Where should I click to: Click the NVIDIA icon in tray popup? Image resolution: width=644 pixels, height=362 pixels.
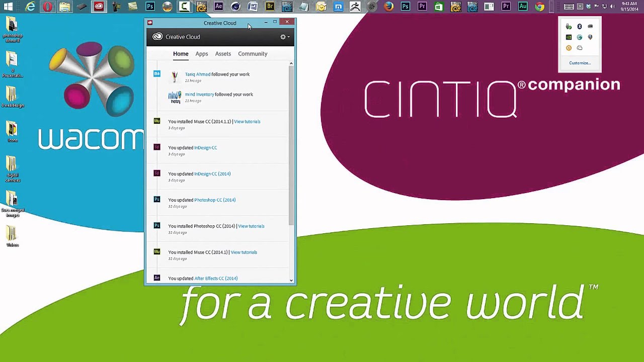(x=569, y=37)
